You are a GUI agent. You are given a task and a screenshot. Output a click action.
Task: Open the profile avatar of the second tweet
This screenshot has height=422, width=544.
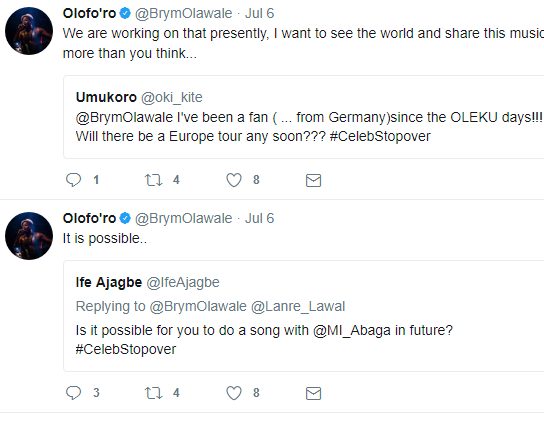tap(29, 236)
